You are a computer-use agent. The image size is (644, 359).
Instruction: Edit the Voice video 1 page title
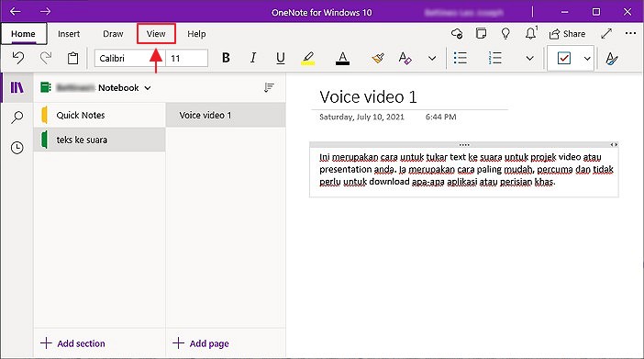click(x=368, y=97)
